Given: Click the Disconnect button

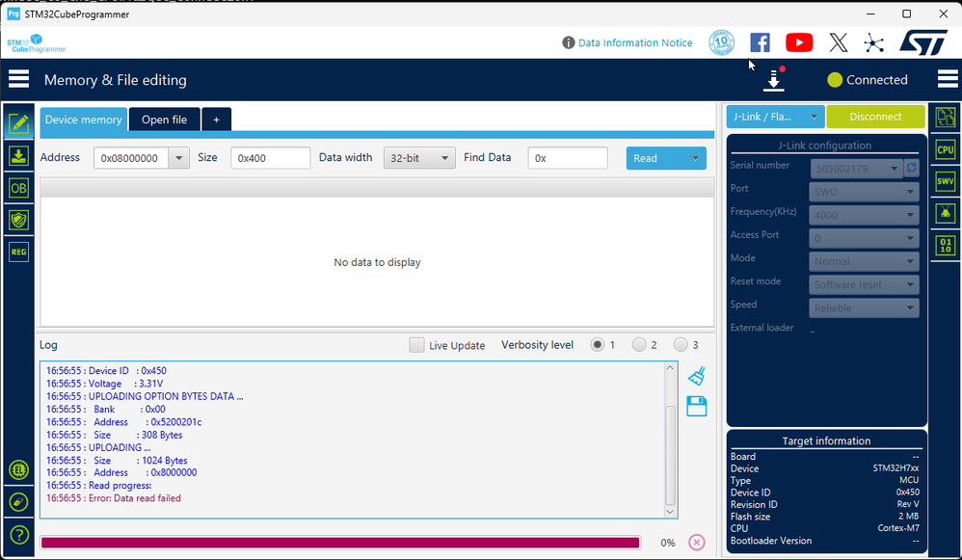Looking at the screenshot, I should point(875,117).
